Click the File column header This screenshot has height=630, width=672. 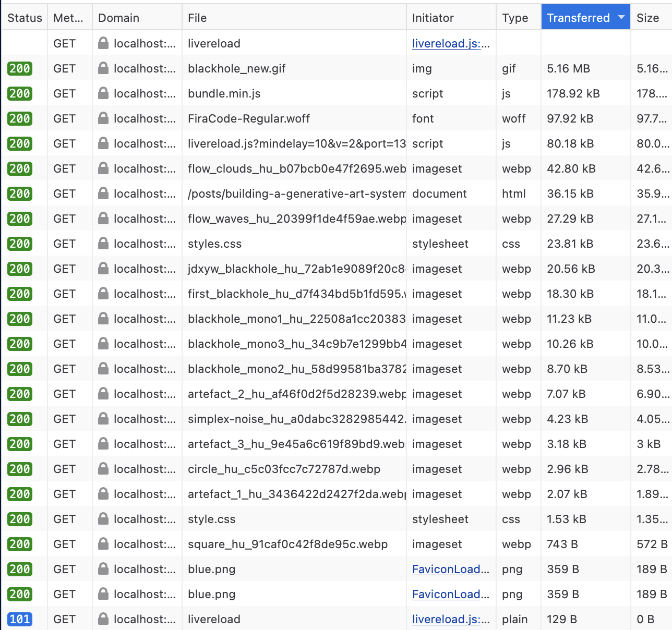(x=197, y=18)
